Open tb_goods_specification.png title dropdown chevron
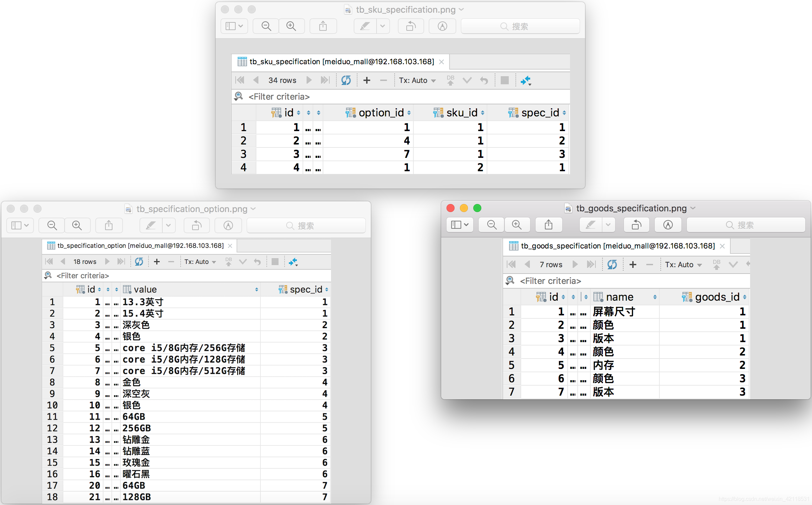 pyautogui.click(x=693, y=208)
